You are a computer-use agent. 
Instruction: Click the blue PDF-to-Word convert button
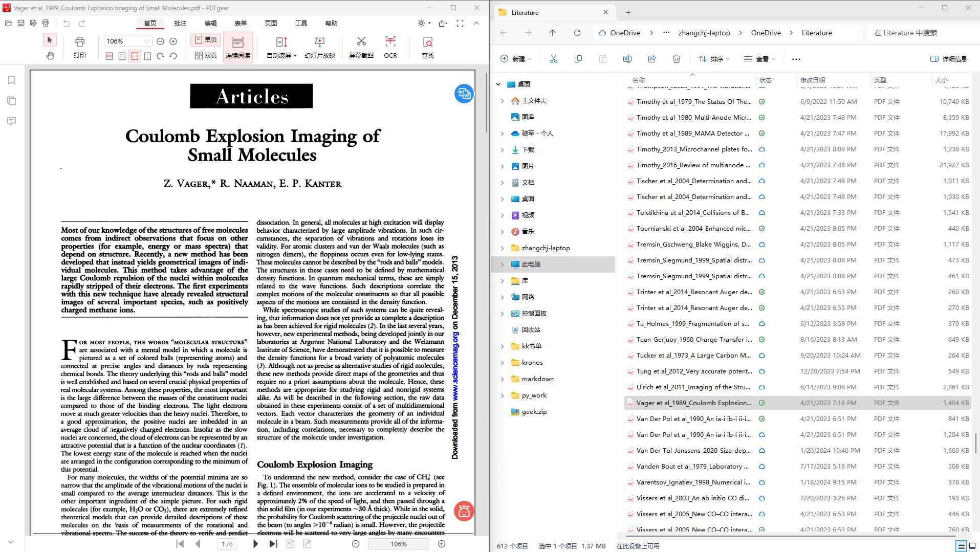464,94
